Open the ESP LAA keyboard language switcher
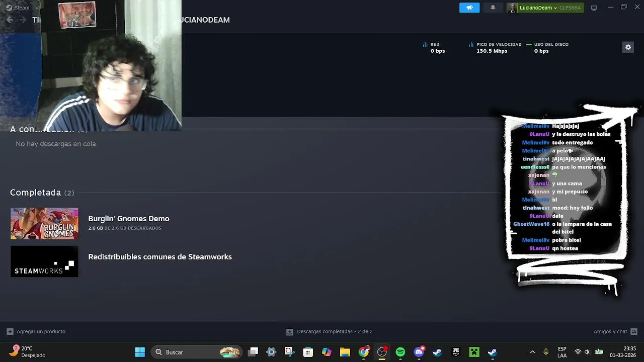 coord(562,352)
